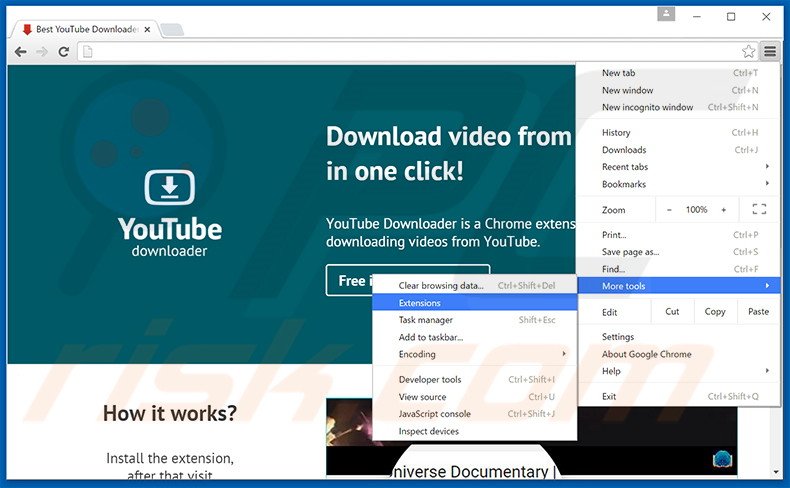The width and height of the screenshot is (790, 488).
Task: Close the Chrome hamburger menu icon
Action: 770,51
